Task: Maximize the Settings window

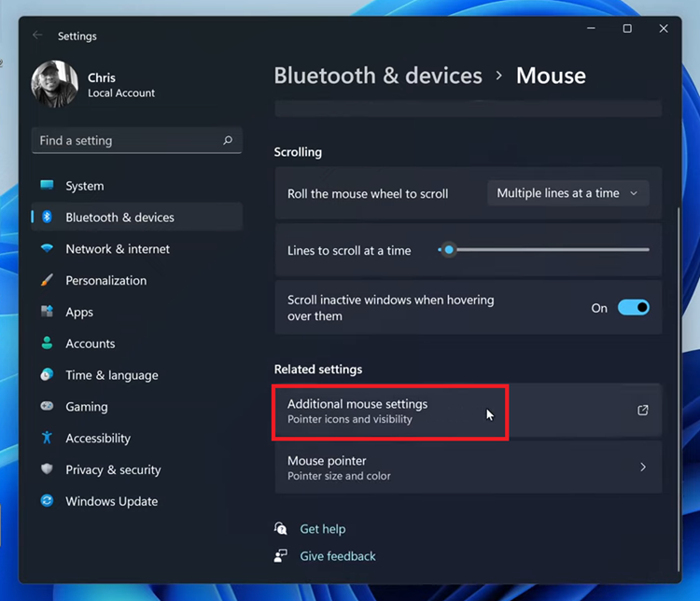Action: pos(627,29)
